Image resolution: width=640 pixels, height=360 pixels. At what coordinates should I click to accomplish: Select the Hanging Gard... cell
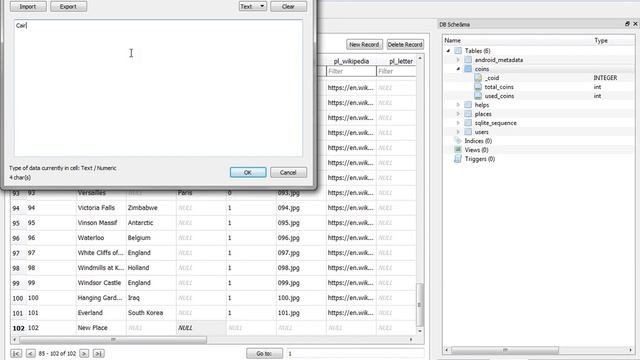pyautogui.click(x=101, y=298)
